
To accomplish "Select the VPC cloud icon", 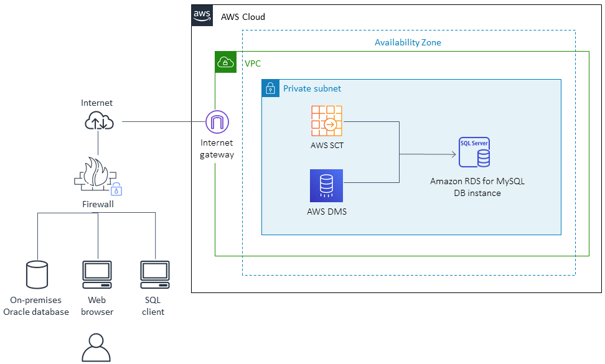I will point(225,62).
